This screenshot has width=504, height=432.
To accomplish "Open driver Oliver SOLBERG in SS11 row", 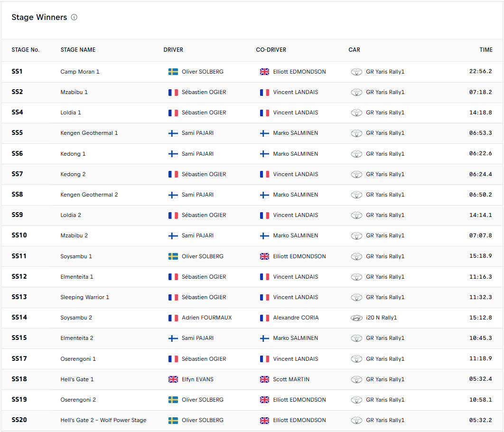I will 202,256.
